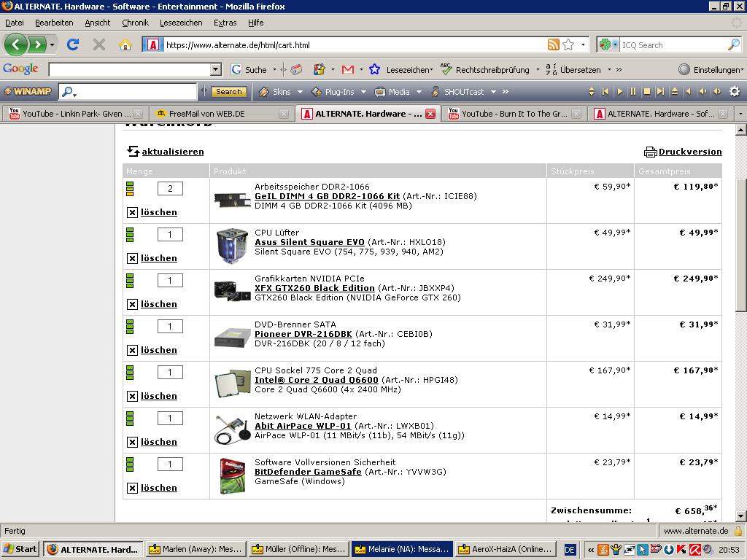Open the Intel Core 2 Quad Q6600 link
This screenshot has height=560, width=747.
pyautogui.click(x=317, y=380)
